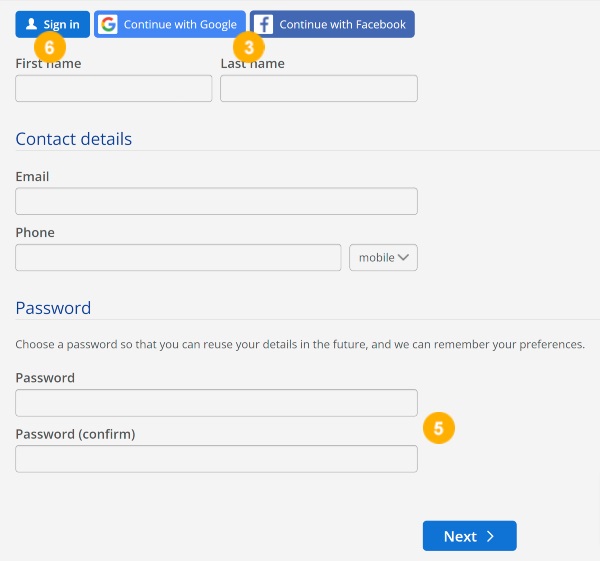Viewport: 600px width, 561px height.
Task: Click the Sign in button
Action: pyautogui.click(x=52, y=24)
